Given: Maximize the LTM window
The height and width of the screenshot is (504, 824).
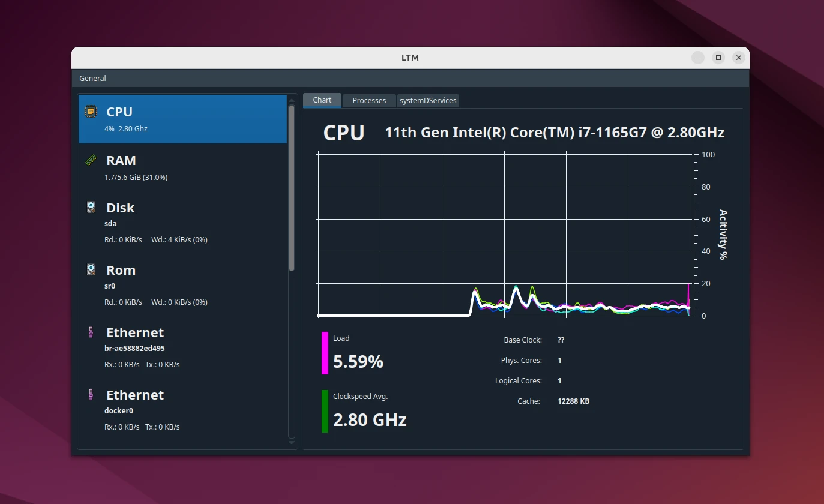Looking at the screenshot, I should (718, 58).
